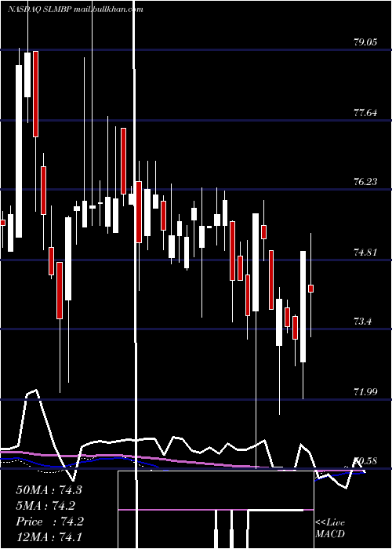Click the Price : 74.2 reading

49,522
